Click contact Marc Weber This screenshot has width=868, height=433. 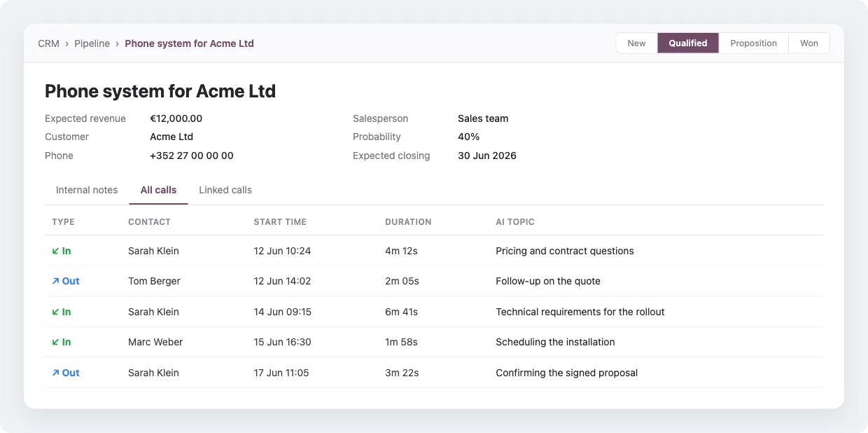[155, 342]
